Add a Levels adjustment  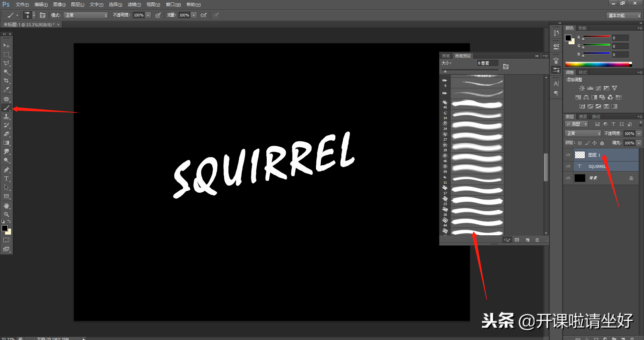(x=590, y=88)
